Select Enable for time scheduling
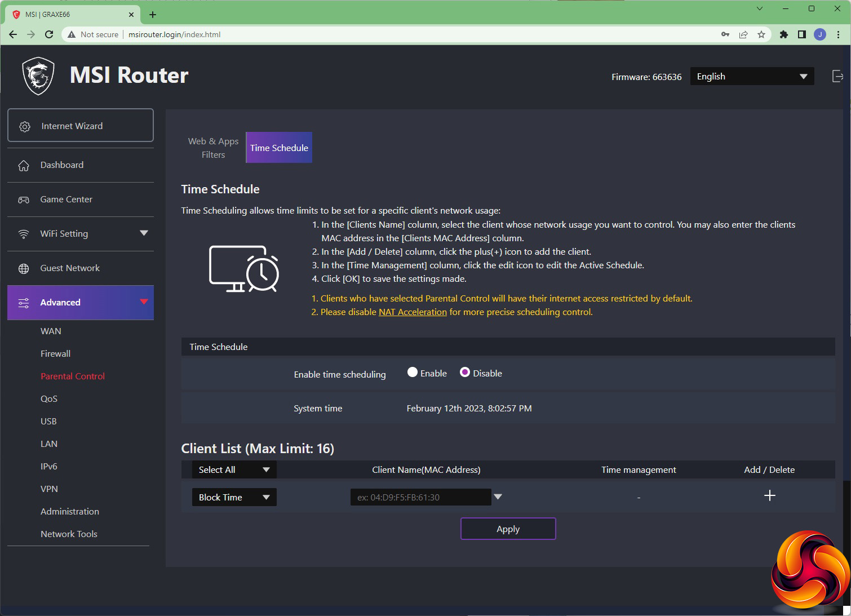Viewport: 851px width, 616px height. click(x=413, y=373)
